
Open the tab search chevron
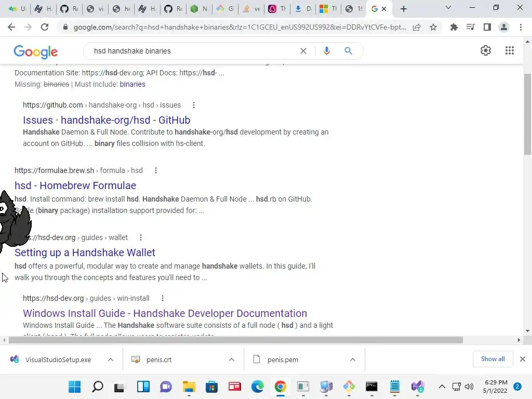coord(448,7)
